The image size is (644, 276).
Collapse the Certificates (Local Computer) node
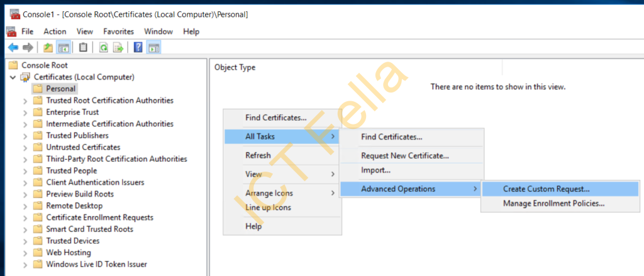[13, 77]
